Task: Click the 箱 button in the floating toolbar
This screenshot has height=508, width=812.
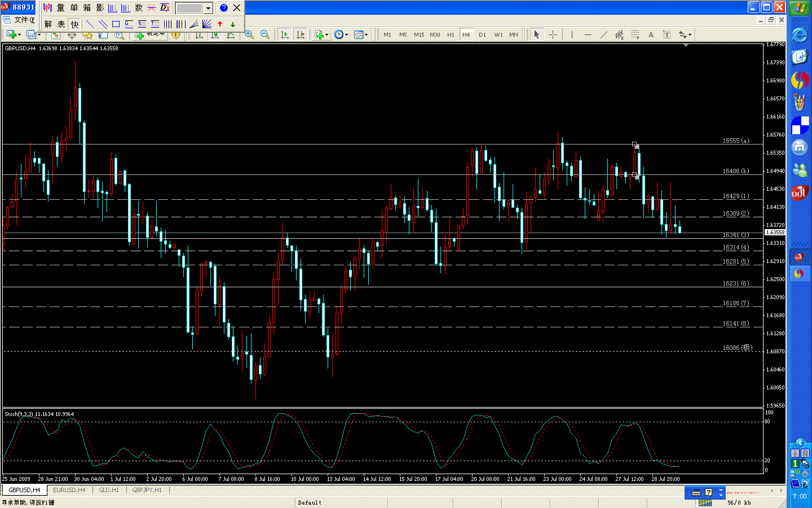Action: coord(87,8)
